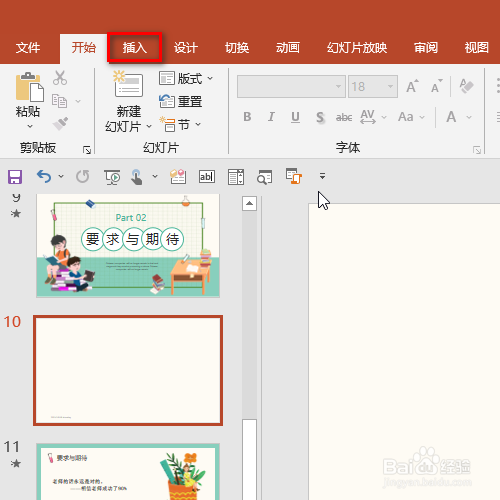Image resolution: width=500 pixels, height=500 pixels.
Task: Expand the Layout (版式) dropdown
Action: pyautogui.click(x=210, y=79)
